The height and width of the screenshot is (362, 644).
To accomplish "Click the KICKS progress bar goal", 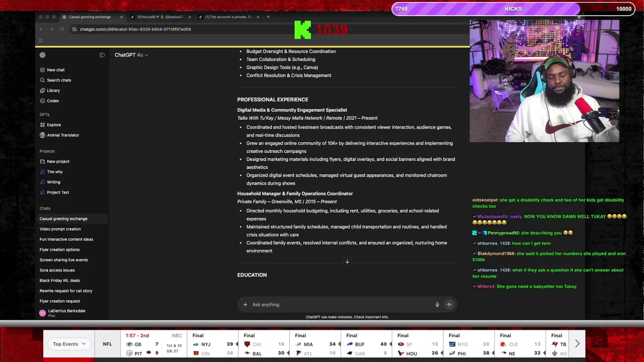I will [x=513, y=9].
